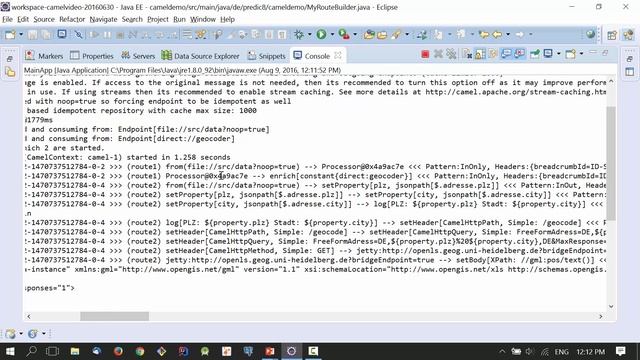Screen dimensions: 640x360
Task: Click the Open Task folder icon
Action: point(382,35)
